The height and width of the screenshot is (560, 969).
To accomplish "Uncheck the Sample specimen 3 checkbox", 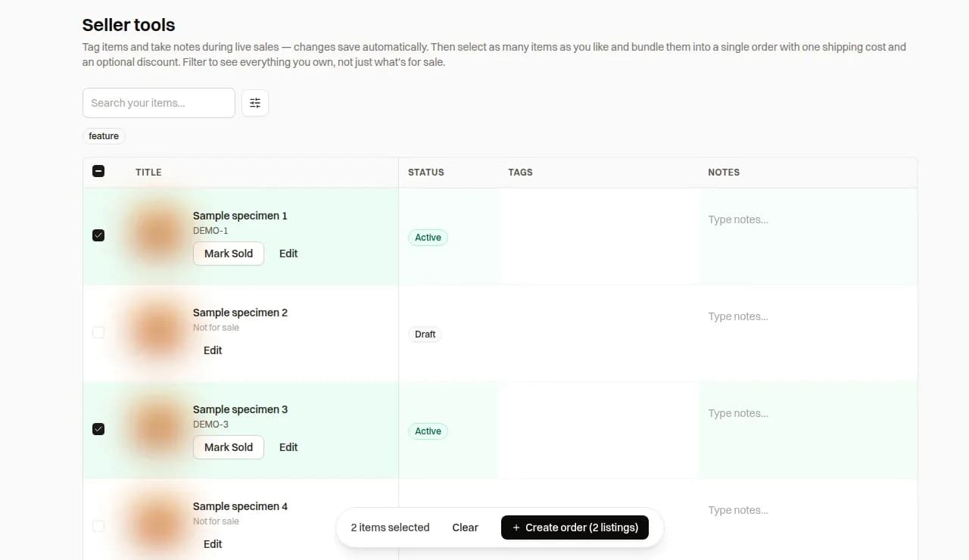I will point(98,429).
